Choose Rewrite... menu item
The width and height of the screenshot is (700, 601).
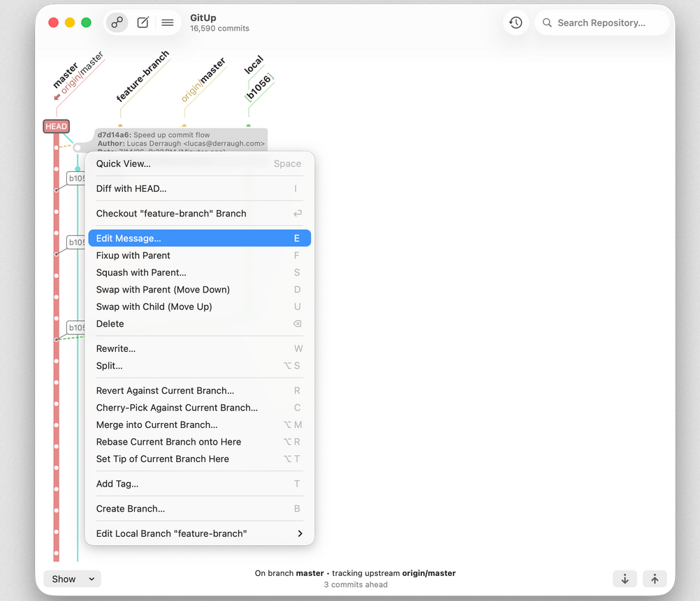(x=200, y=349)
